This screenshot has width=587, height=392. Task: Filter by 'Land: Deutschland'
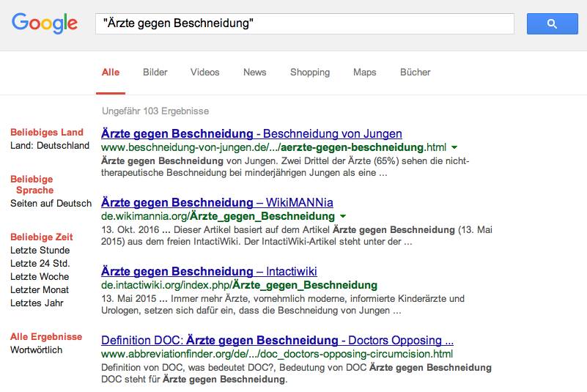coord(50,146)
